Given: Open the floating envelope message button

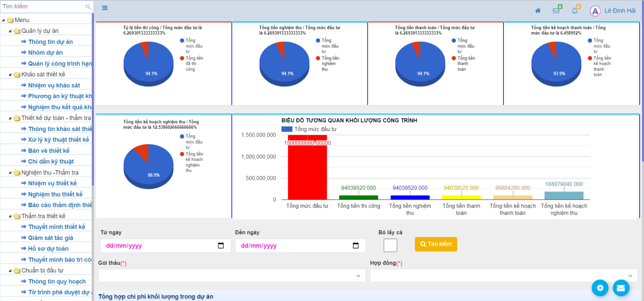Looking at the screenshot, I should (621, 288).
